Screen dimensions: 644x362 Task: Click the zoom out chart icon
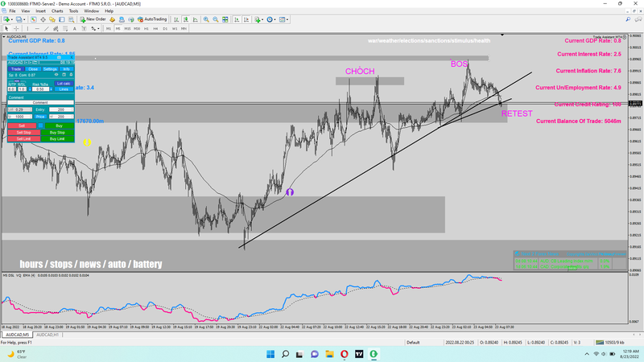(x=216, y=19)
